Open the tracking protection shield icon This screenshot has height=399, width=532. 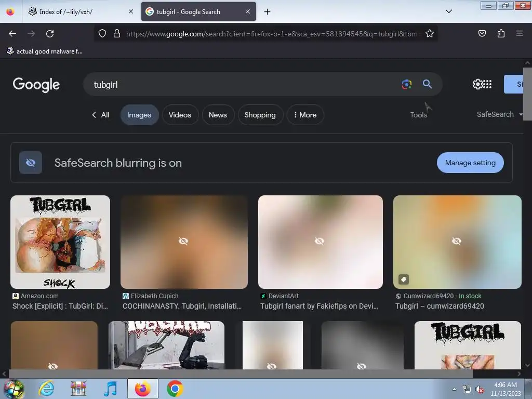click(x=102, y=34)
